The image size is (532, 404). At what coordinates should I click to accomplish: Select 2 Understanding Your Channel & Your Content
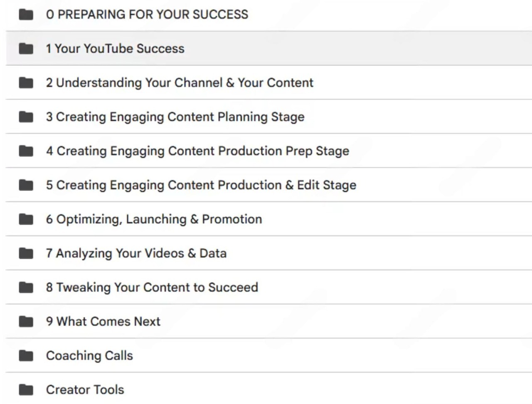[x=180, y=83]
